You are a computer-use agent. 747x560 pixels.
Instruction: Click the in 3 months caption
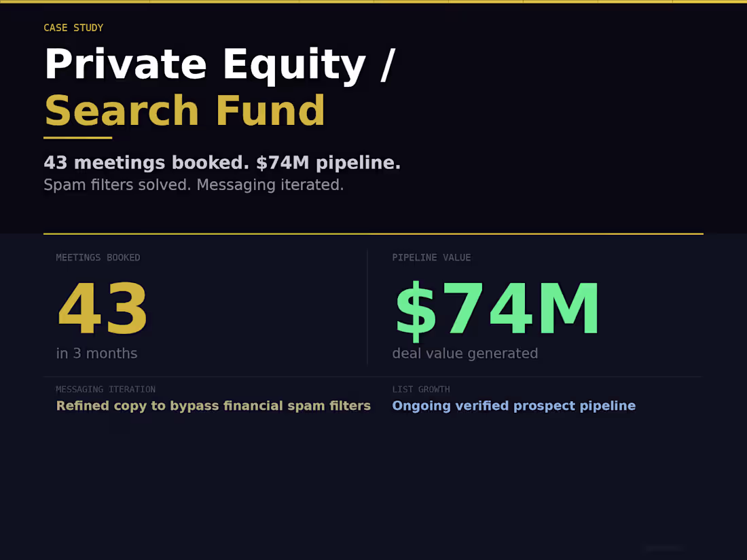click(x=97, y=353)
